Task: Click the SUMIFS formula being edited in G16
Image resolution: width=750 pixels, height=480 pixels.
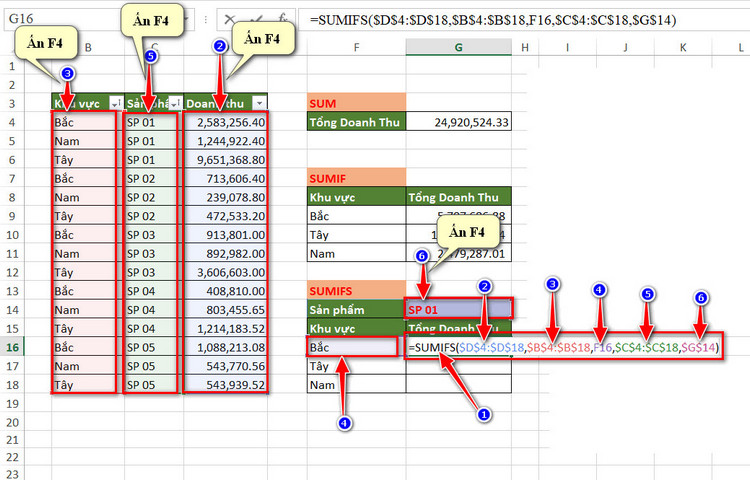Action: [563, 347]
